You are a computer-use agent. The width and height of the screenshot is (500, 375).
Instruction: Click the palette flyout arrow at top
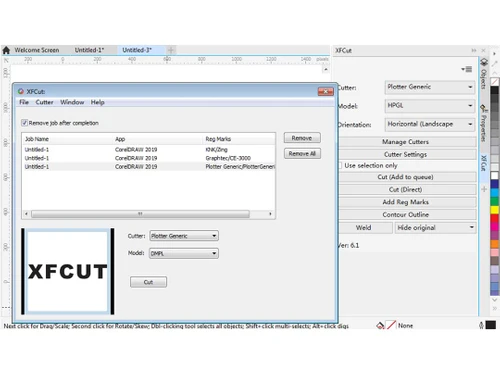click(495, 53)
